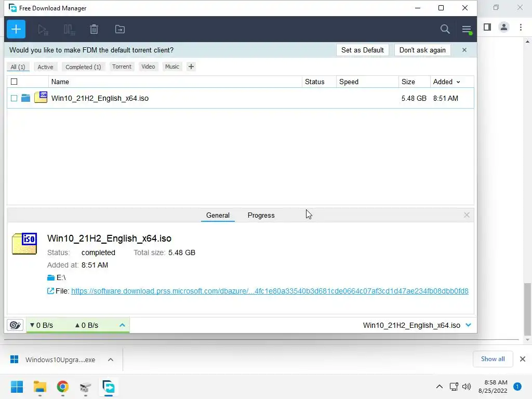
Task: Check the Win10_21H2_English_x64.iso row checkbox
Action: [x=14, y=98]
